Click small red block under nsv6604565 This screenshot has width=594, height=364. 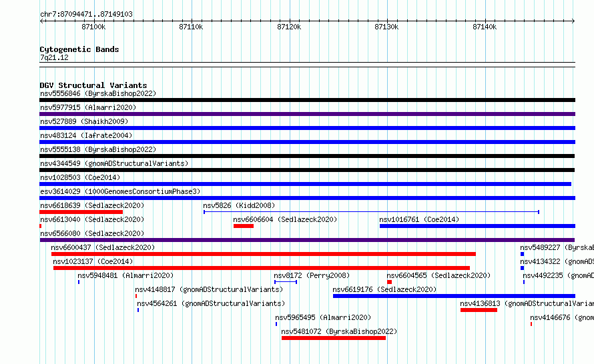point(389,282)
